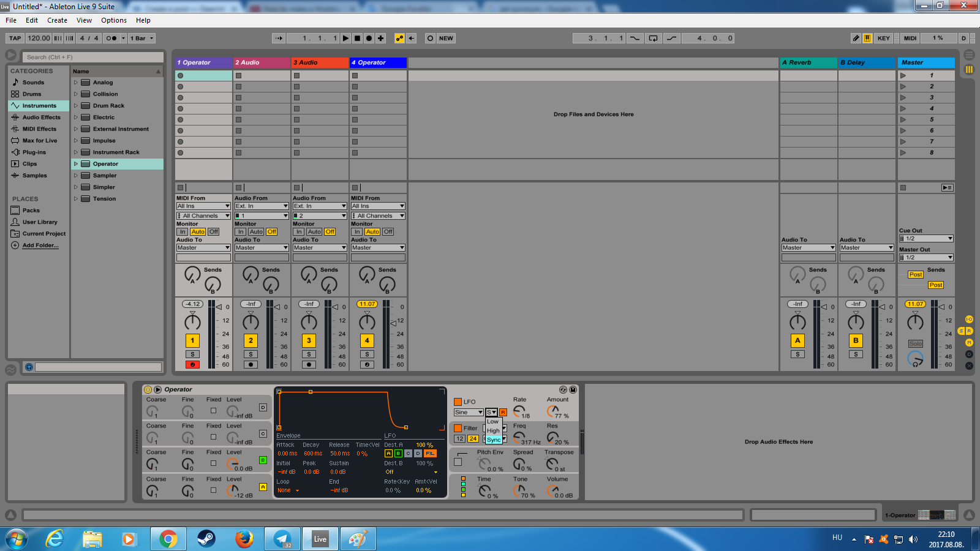Toggle the MIDI Arrangement Overdub plus button
This screenshot has height=551, width=980.
tap(381, 38)
